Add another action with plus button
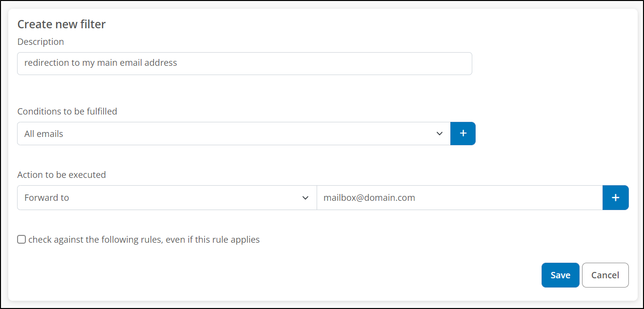 tap(616, 197)
